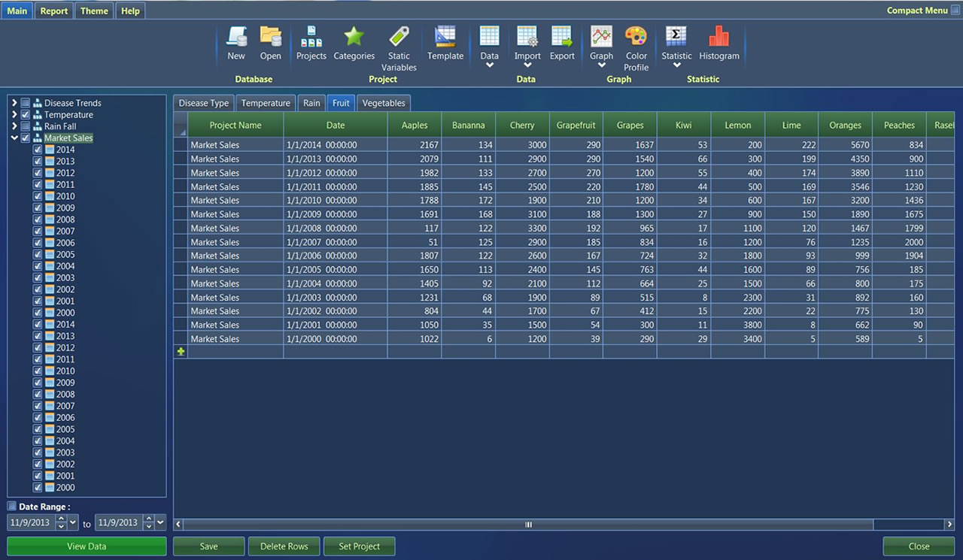Click the Open database icon
Viewport: 963px width, 560px height.
click(x=270, y=36)
